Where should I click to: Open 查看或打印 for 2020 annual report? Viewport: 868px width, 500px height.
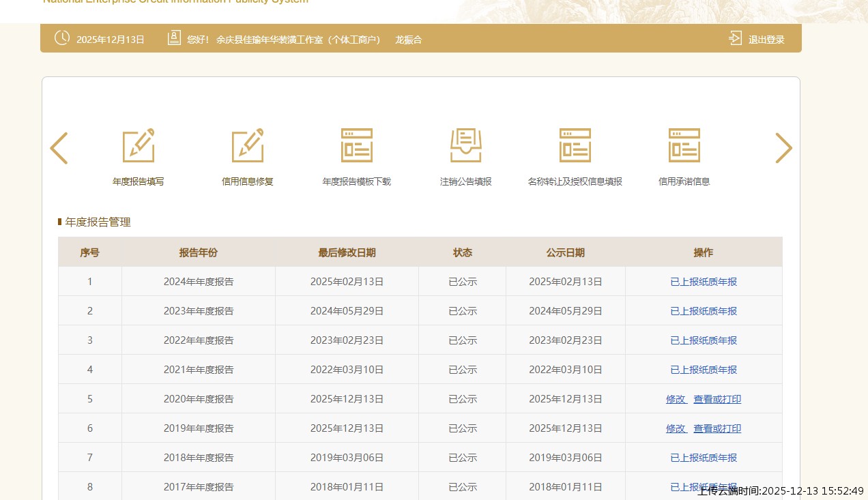coord(717,399)
